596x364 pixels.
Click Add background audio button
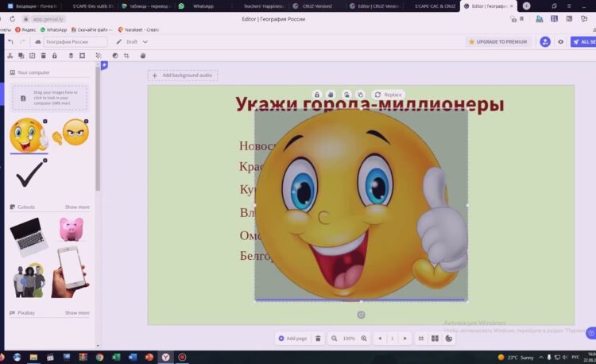[x=183, y=76]
